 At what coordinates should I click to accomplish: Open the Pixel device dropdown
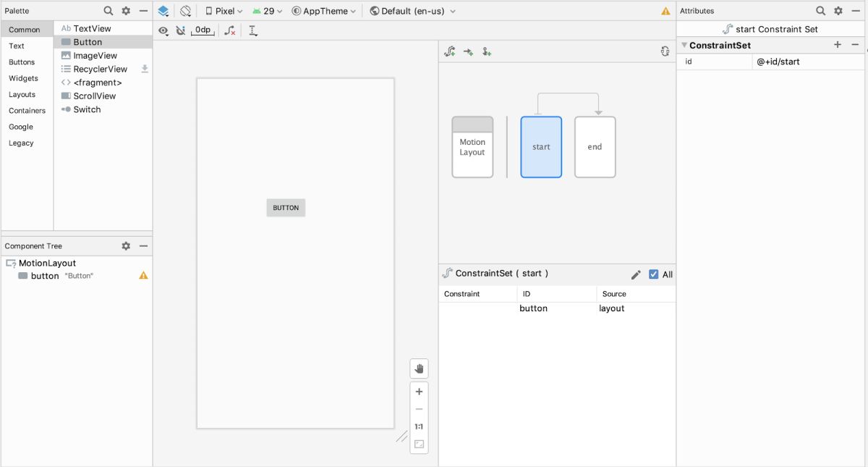click(x=224, y=11)
